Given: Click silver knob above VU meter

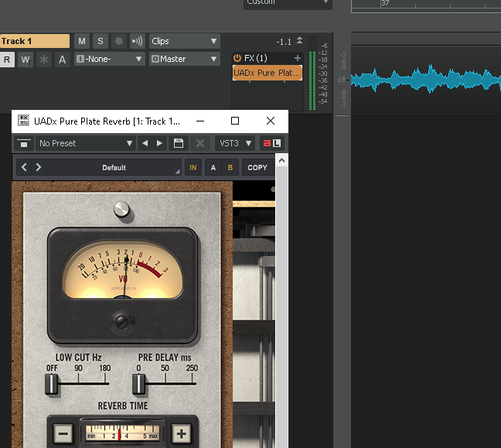Looking at the screenshot, I should pyautogui.click(x=121, y=210).
